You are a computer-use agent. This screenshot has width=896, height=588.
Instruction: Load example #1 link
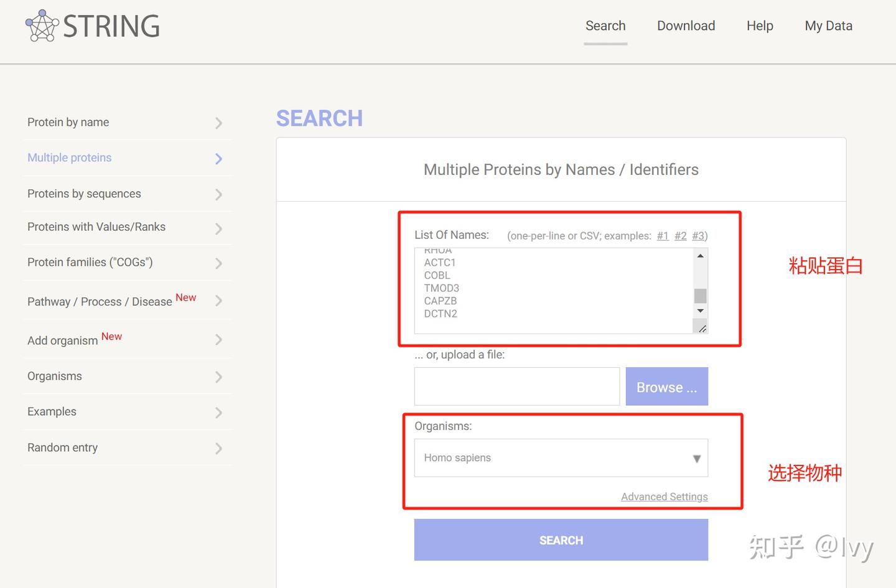pos(663,236)
